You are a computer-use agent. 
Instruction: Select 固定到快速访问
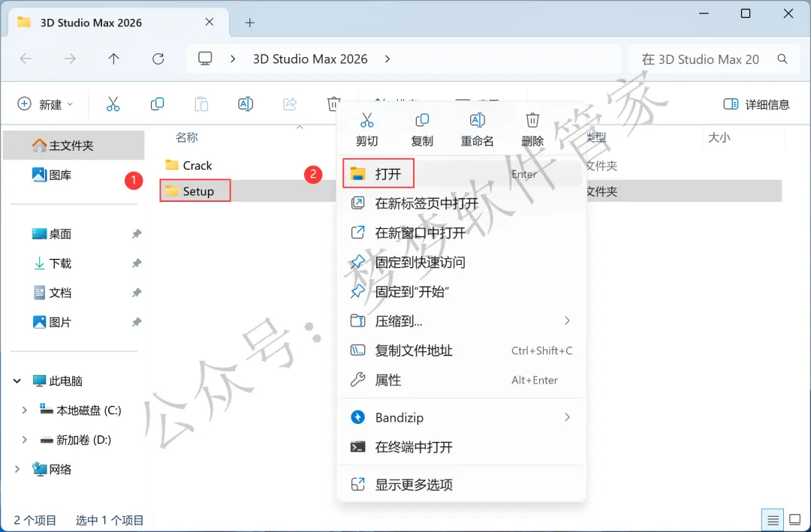tap(460, 262)
